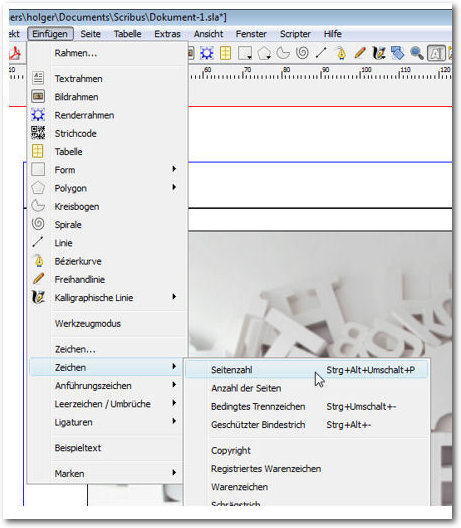Click the calligraphic line toolbar icon
The height and width of the screenshot is (528, 461).
379,53
